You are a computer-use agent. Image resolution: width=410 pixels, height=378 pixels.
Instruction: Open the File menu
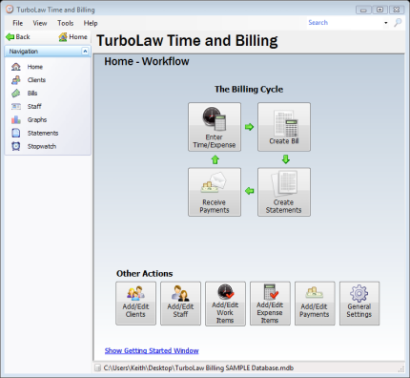tap(18, 23)
